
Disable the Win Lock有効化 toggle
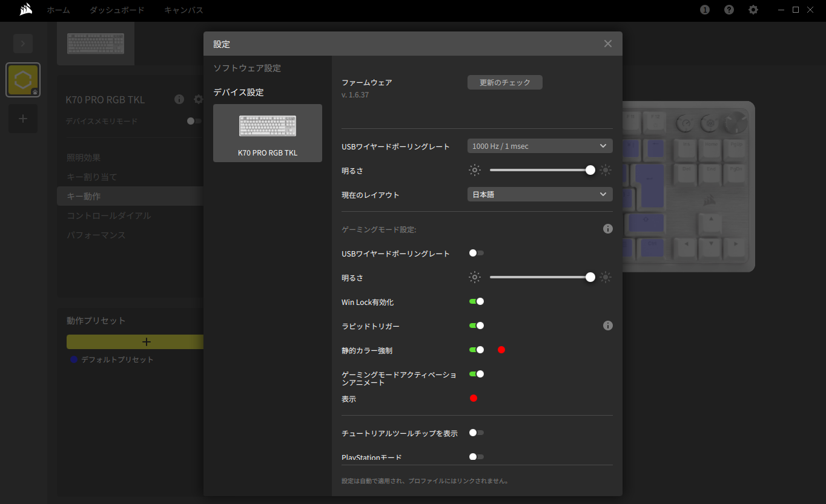coord(477,301)
